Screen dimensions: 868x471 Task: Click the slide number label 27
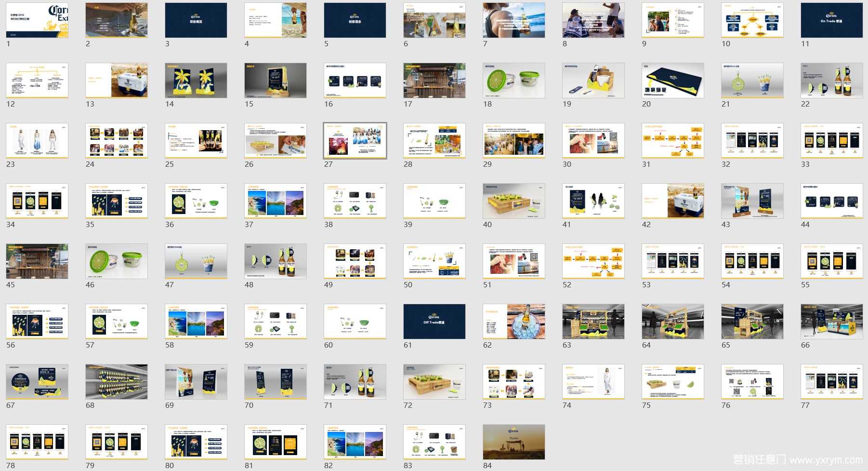pos(329,164)
